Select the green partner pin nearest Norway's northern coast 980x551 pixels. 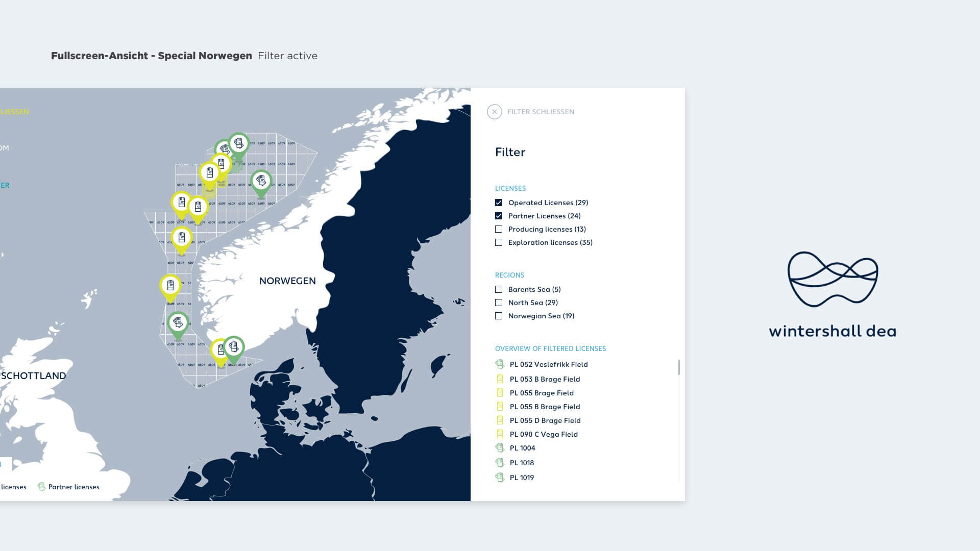click(x=261, y=182)
